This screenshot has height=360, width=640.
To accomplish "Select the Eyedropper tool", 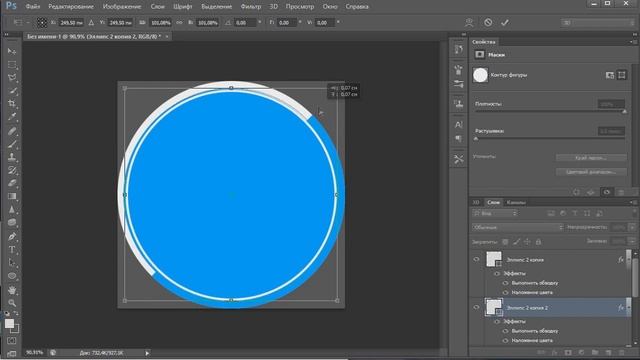I will click(12, 117).
